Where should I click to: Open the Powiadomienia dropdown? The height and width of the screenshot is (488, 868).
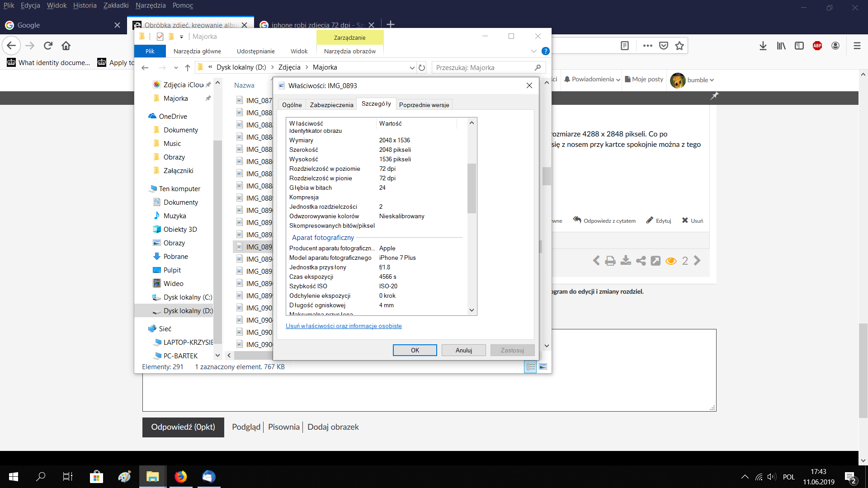tap(592, 80)
